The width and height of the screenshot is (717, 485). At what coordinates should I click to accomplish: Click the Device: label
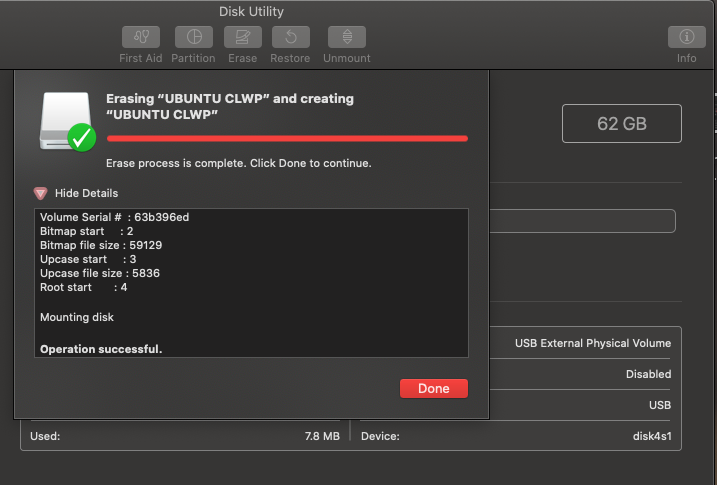380,437
